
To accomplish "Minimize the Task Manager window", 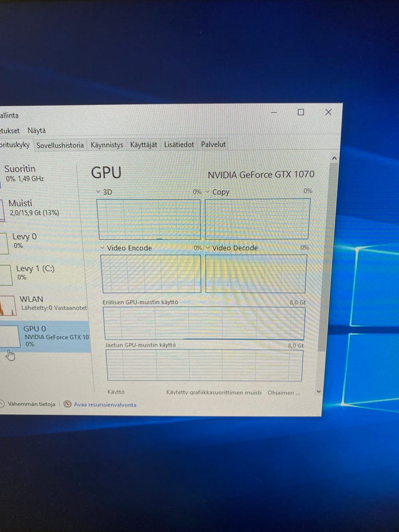I will click(x=274, y=112).
